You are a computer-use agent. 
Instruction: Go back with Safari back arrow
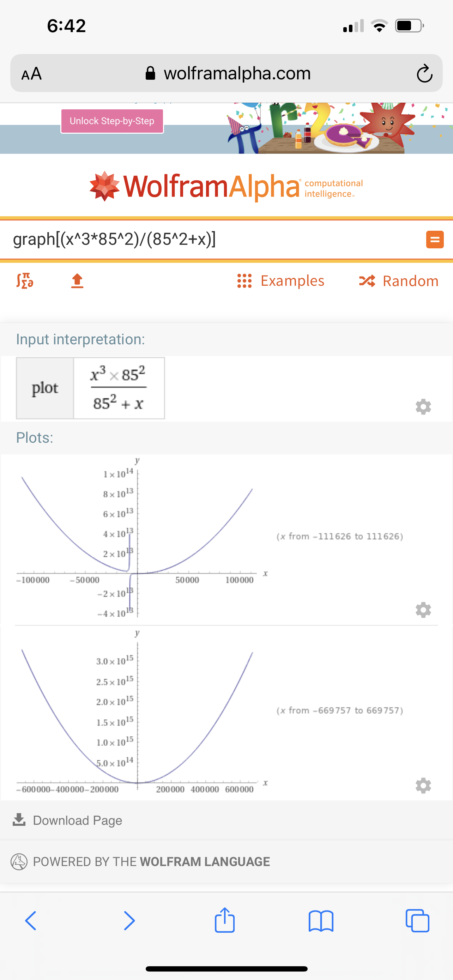click(31, 921)
